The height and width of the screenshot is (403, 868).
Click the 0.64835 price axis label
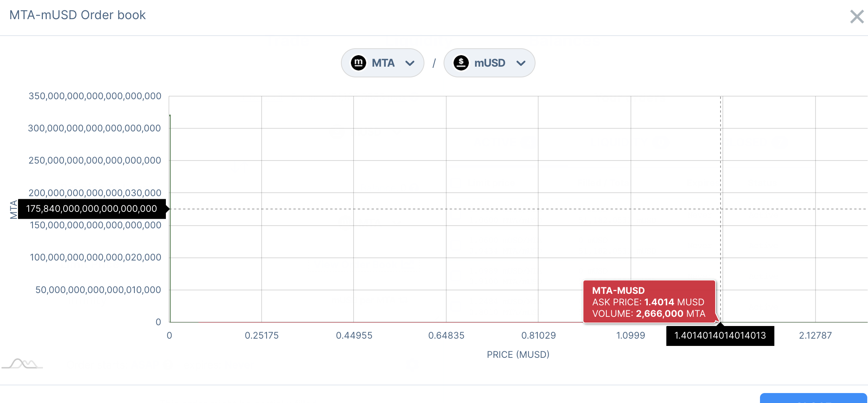(446, 336)
